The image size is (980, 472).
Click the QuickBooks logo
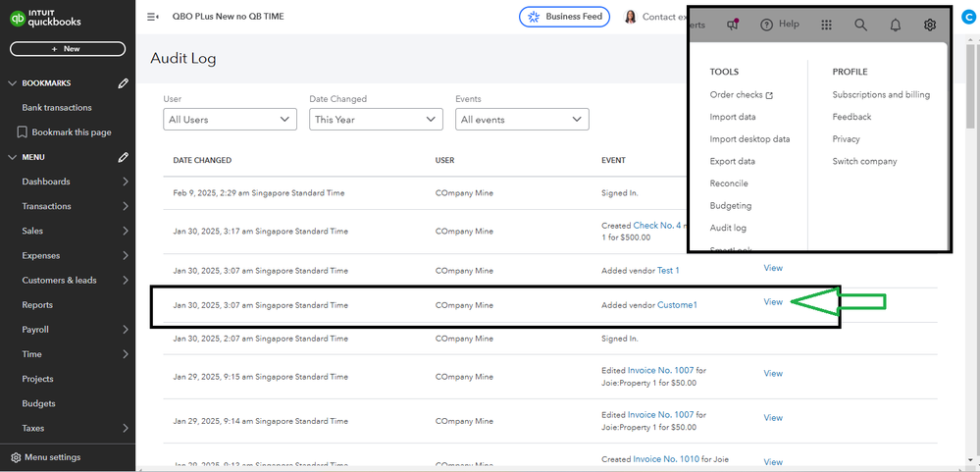(46, 19)
